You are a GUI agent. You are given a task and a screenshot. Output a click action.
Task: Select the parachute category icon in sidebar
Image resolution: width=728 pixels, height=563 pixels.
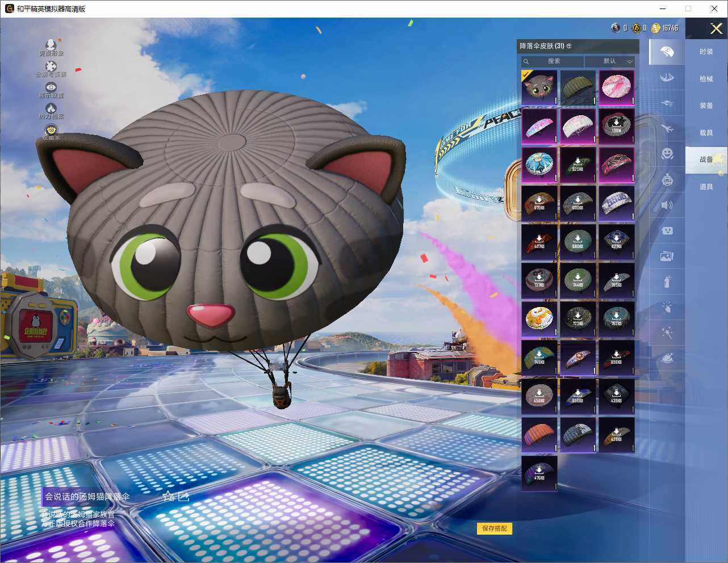[x=667, y=52]
